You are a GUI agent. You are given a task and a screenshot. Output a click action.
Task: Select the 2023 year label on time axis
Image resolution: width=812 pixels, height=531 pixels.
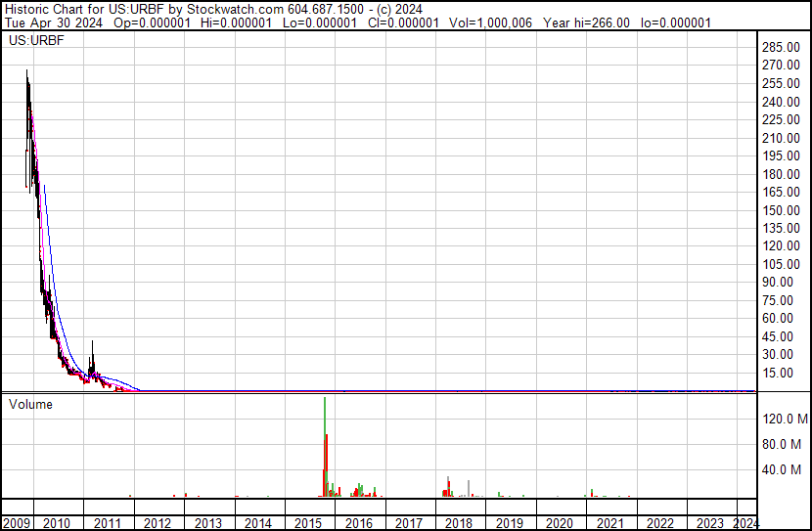click(x=710, y=523)
